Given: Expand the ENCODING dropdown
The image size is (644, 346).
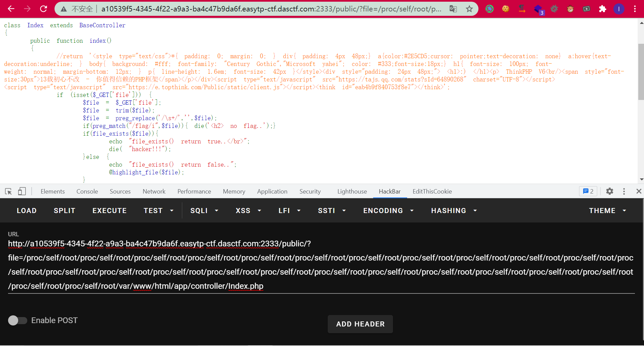Looking at the screenshot, I should coord(388,211).
